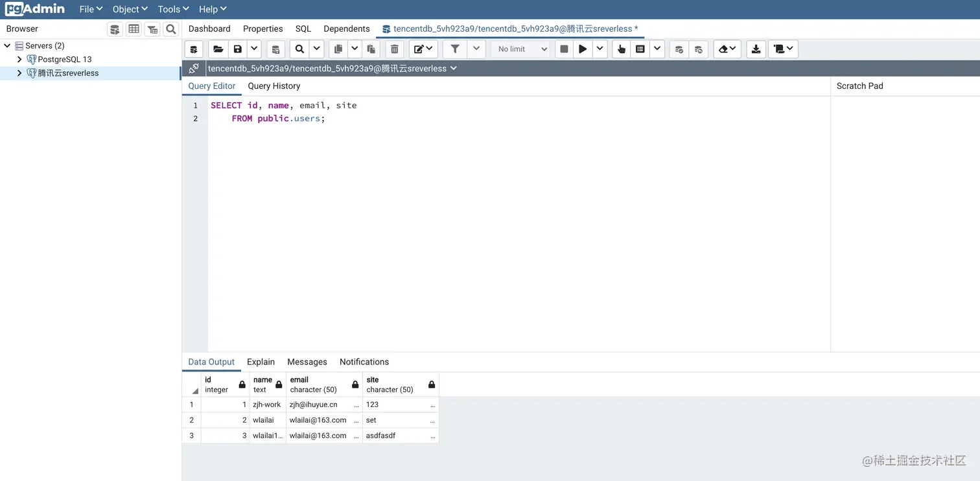Click the Rollback transaction icon
Screen dimensions: 980x481
pyautogui.click(x=698, y=49)
